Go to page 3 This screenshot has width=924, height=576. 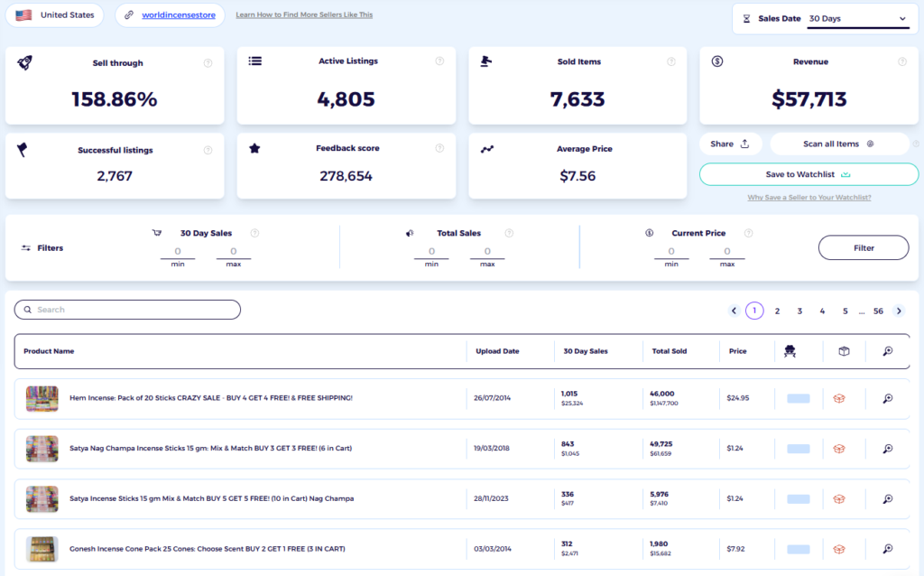[x=799, y=311]
